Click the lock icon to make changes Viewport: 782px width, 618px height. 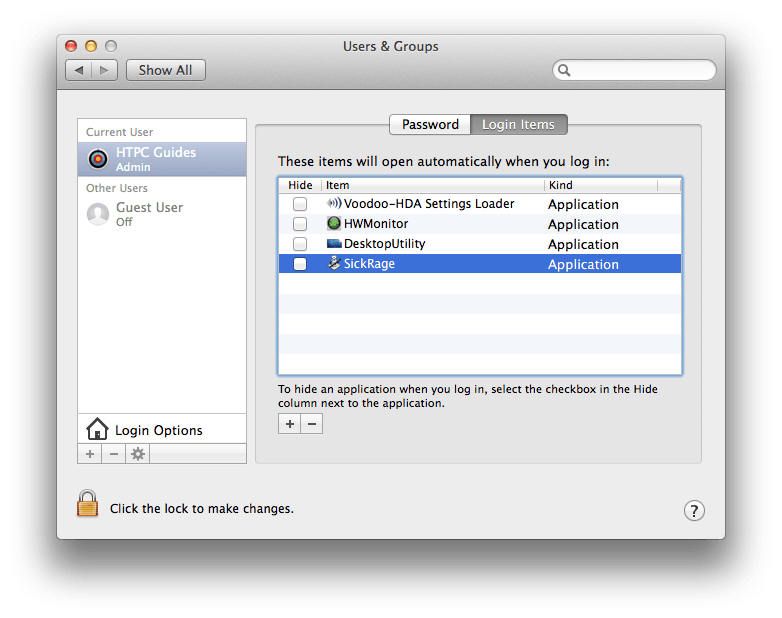(88, 503)
